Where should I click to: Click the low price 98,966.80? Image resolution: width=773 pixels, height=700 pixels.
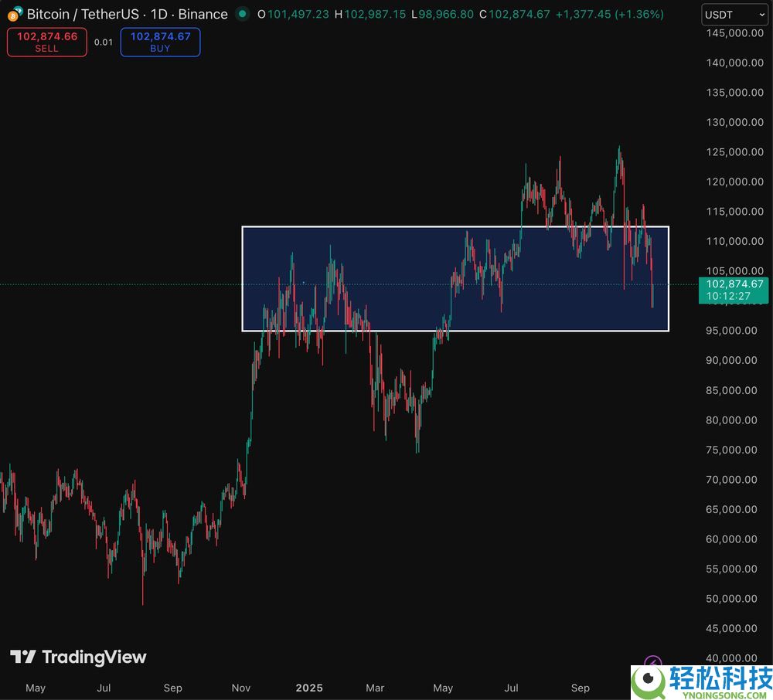pos(446,14)
